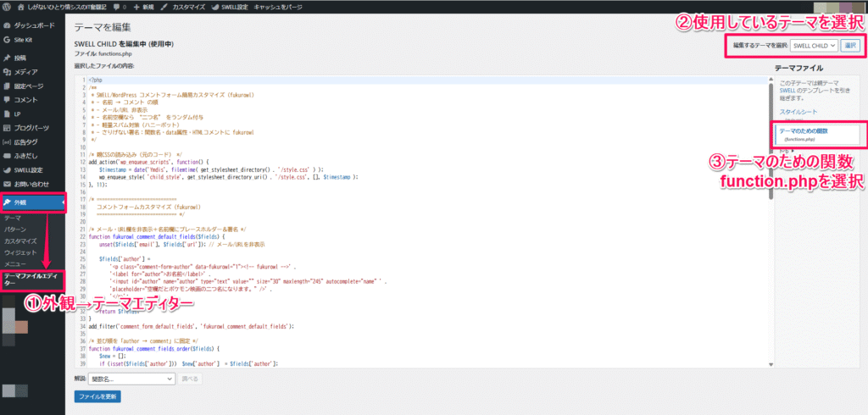This screenshot has width=868, height=415.
Task: Click the code editor's vertical scrollbar
Action: [x=770, y=141]
